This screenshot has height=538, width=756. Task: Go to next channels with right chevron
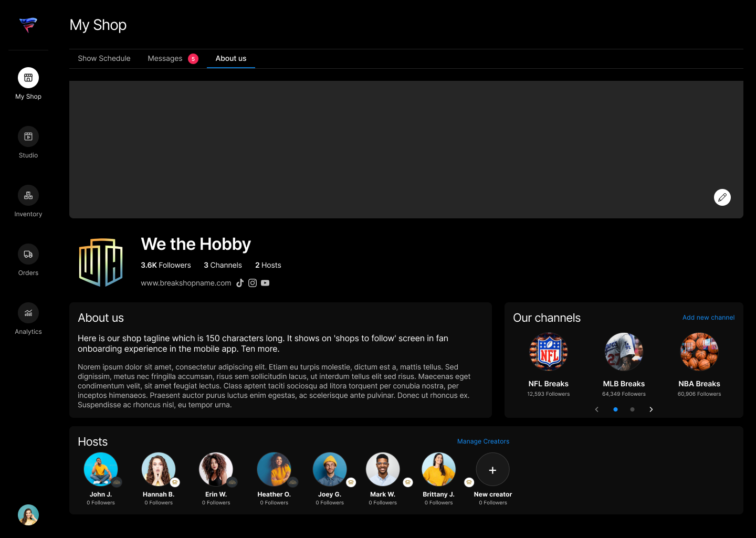click(651, 409)
